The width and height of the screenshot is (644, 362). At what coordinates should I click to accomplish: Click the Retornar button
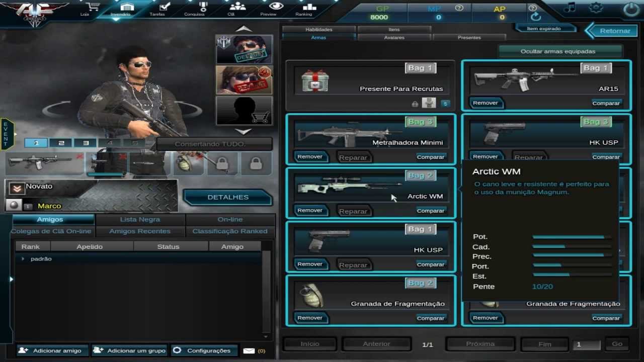pos(612,31)
